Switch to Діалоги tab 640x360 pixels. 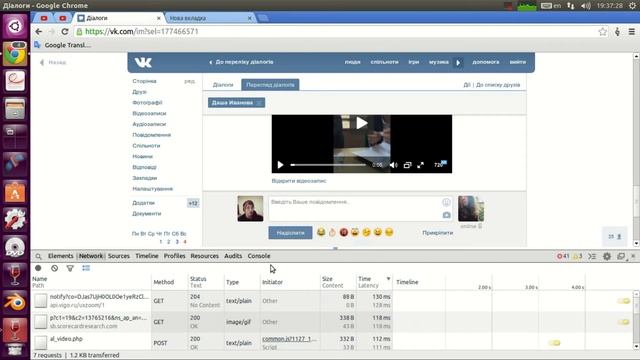tap(223, 85)
